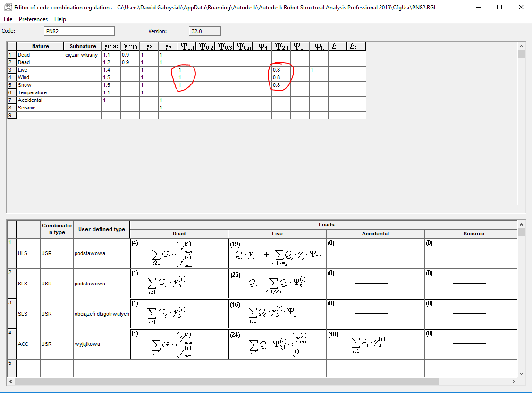Click the Ψ2,1 value 0.8 in Wind row
Image resolution: width=532 pixels, height=393 pixels.
pos(281,78)
